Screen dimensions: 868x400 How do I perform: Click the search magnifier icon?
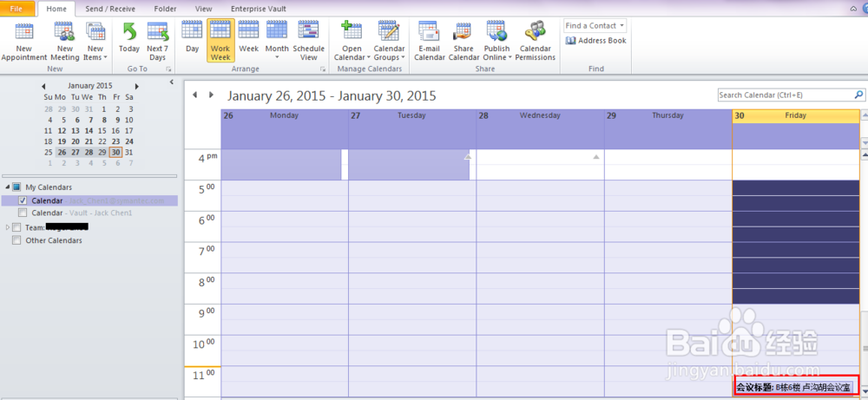point(858,95)
